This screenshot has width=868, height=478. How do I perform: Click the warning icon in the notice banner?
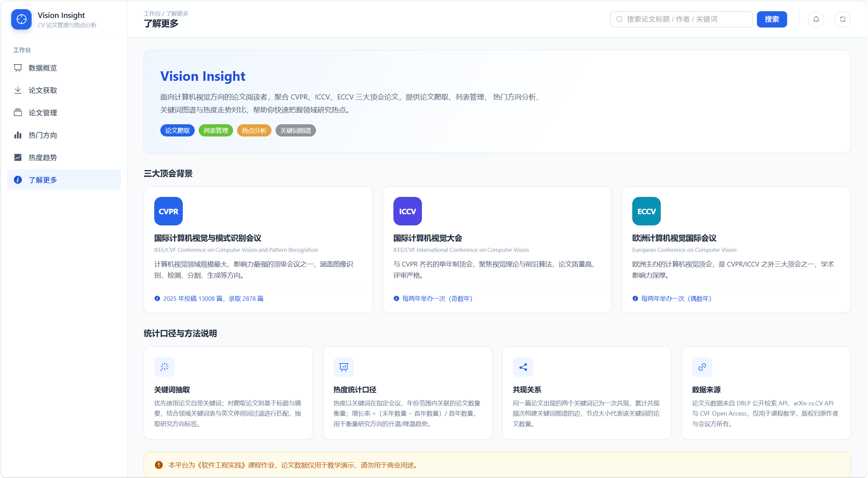(159, 465)
